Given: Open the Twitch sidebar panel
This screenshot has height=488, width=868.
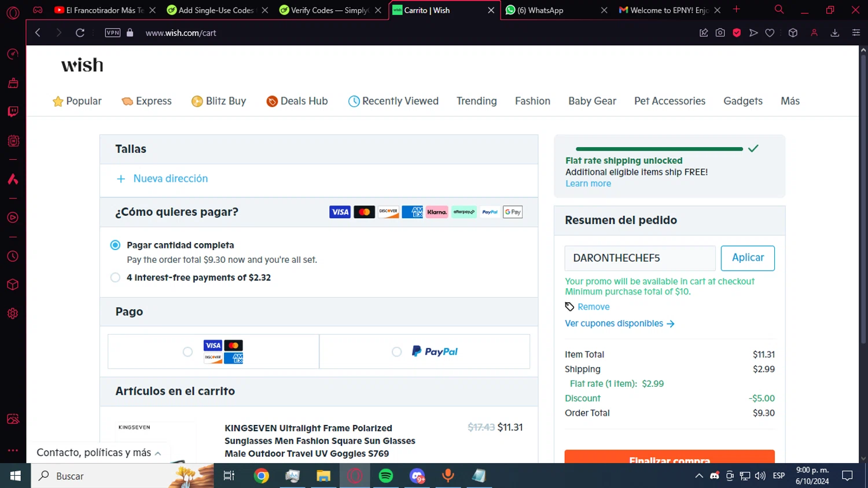Looking at the screenshot, I should click(13, 112).
